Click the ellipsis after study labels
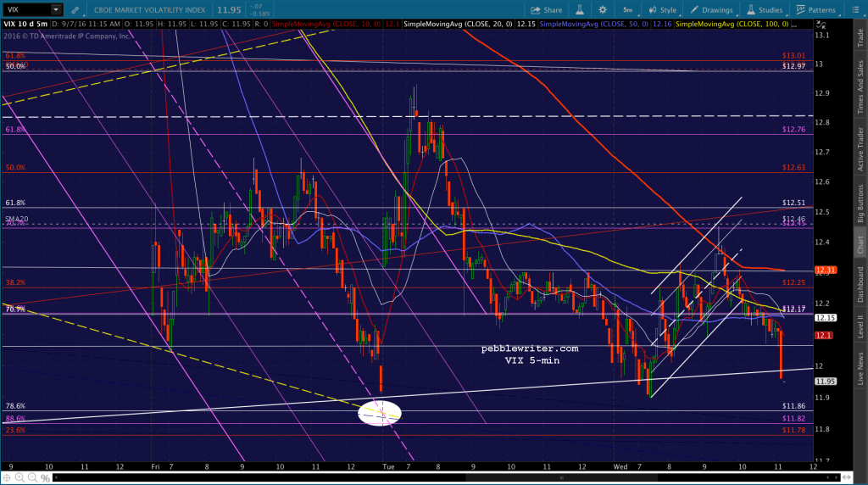The width and height of the screenshot is (868, 485). click(x=795, y=25)
